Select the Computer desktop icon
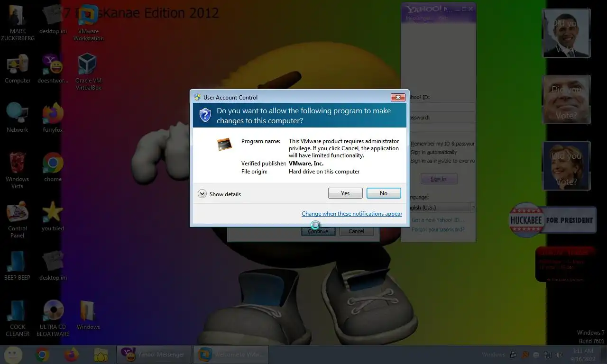This screenshot has width=607, height=364. click(18, 69)
